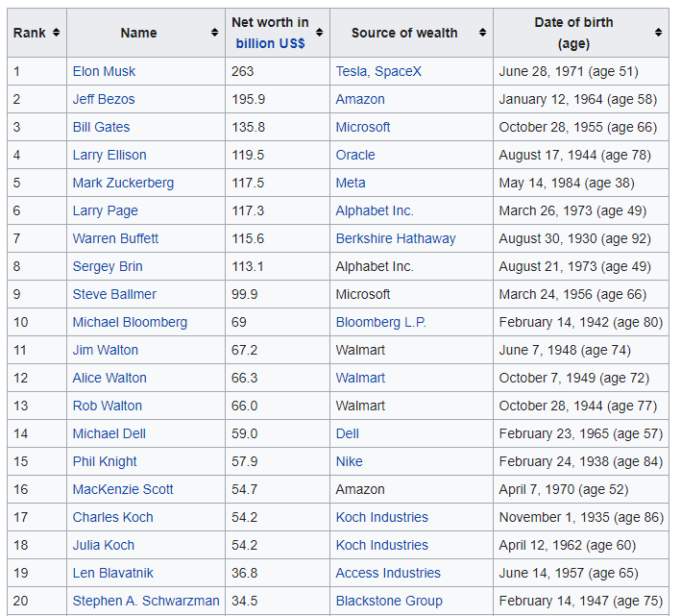The width and height of the screenshot is (681, 616).
Task: Click the Microsoft link in Bill Gates row
Action: pyautogui.click(x=363, y=127)
